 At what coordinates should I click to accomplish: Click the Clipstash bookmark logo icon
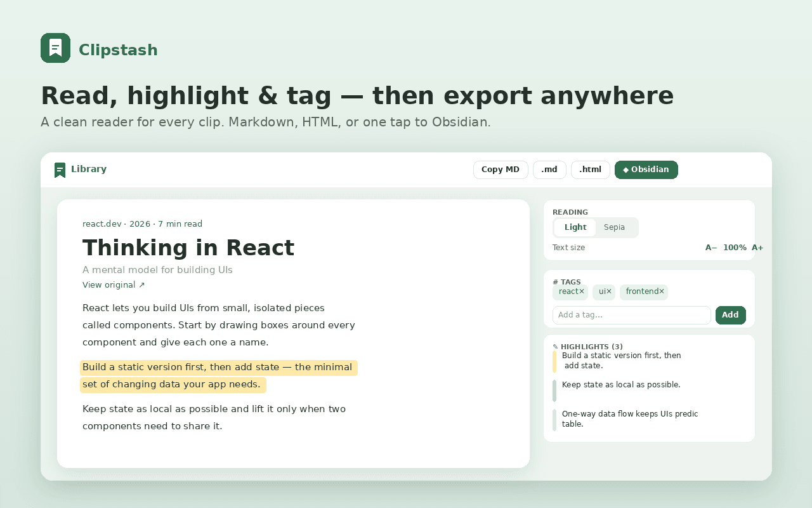tap(55, 48)
